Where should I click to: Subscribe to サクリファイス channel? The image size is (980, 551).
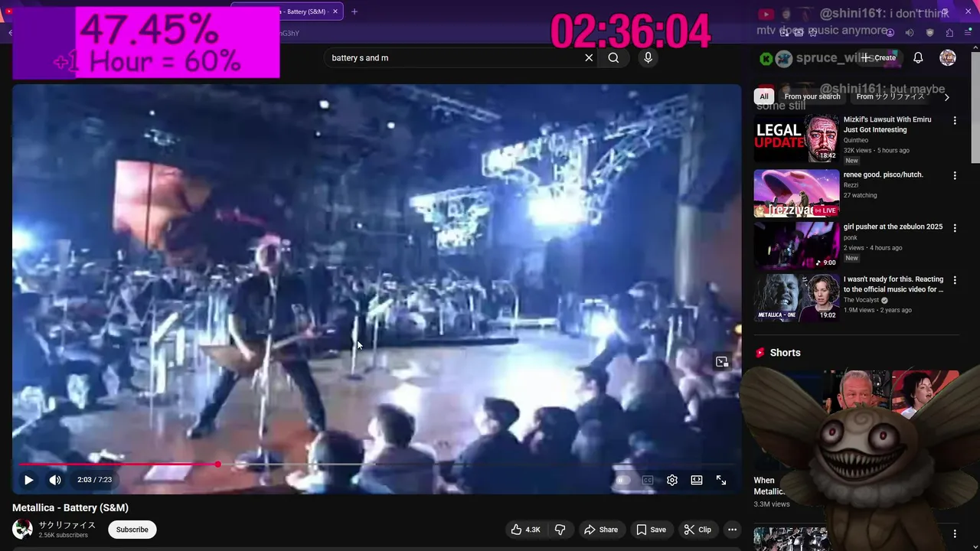[x=132, y=530]
